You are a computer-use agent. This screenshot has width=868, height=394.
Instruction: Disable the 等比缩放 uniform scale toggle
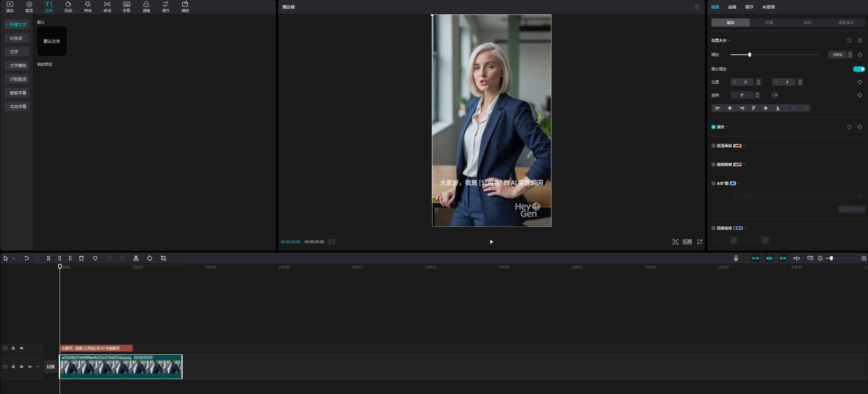[x=859, y=69]
